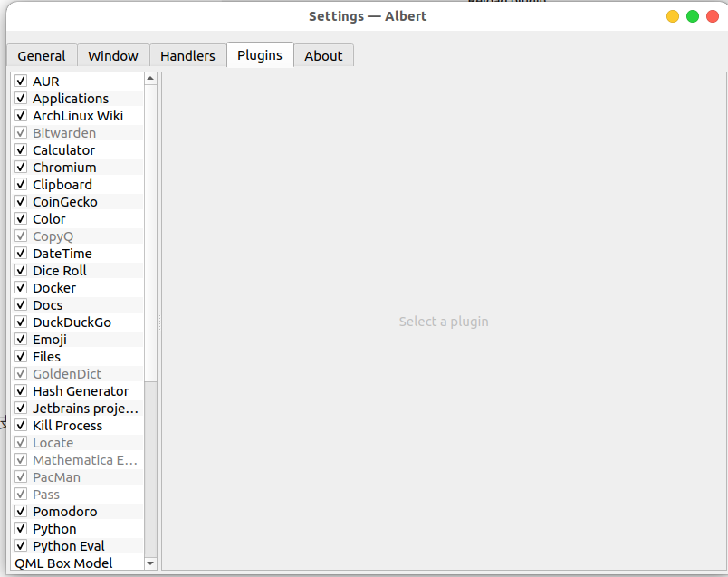Viewport: 728px width, 577px height.
Task: Switch to the General tab
Action: point(42,56)
